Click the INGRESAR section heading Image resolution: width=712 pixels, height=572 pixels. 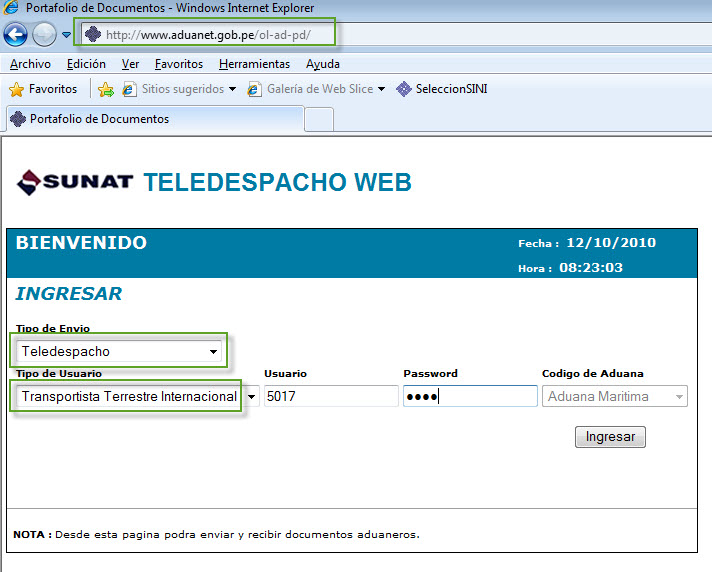(69, 294)
